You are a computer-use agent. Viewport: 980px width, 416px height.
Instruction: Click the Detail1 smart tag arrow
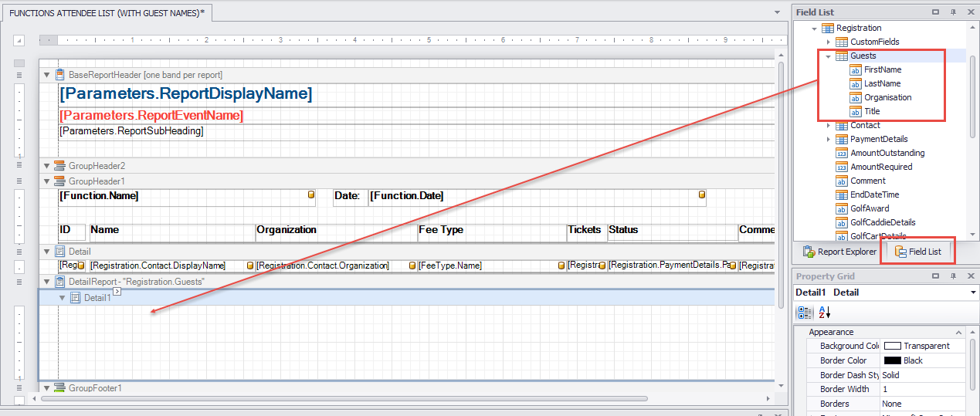click(117, 292)
